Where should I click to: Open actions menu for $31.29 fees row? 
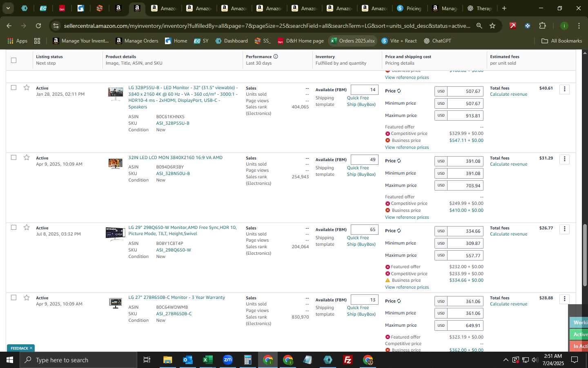(x=564, y=159)
